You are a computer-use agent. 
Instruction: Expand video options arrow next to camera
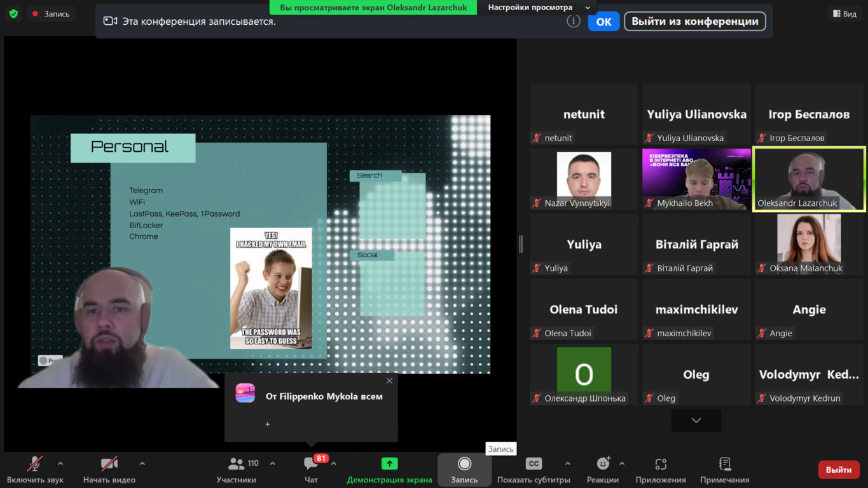tap(142, 464)
